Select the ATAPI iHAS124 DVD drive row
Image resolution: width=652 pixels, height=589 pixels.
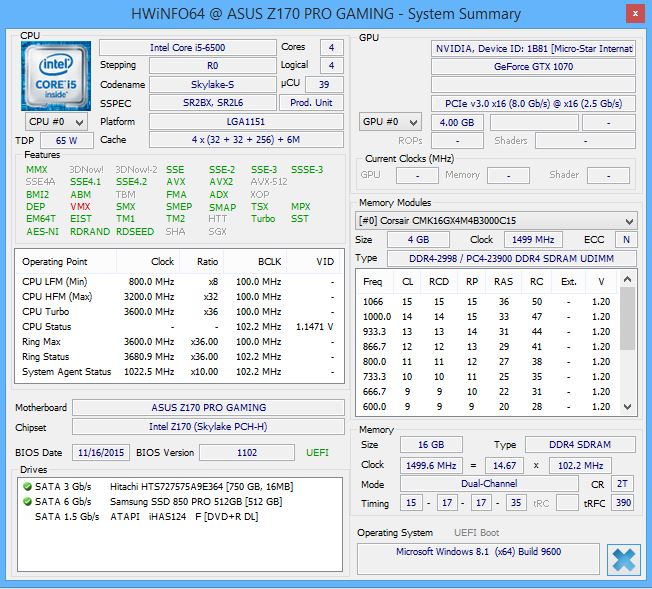(180, 516)
